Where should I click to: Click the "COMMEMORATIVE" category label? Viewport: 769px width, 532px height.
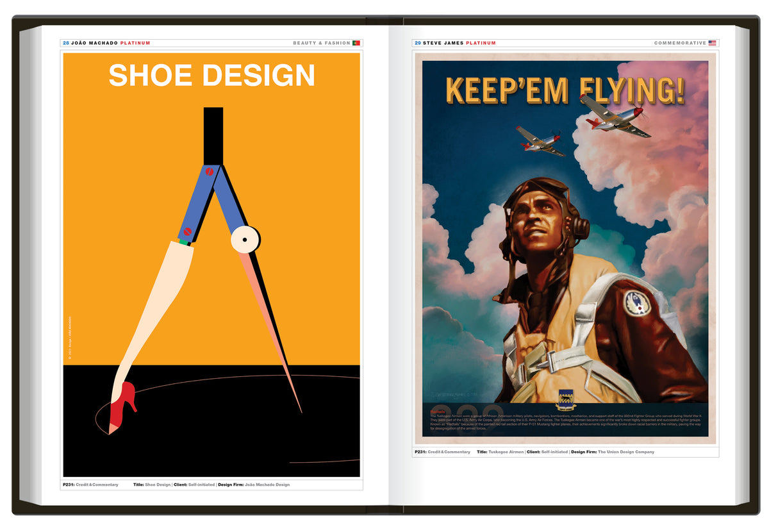(x=679, y=43)
